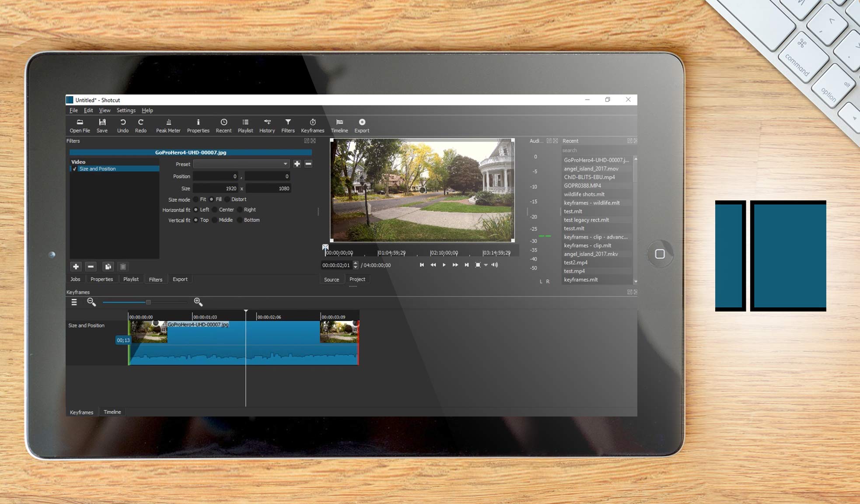Image resolution: width=860 pixels, height=504 pixels.
Task: Switch to Project view in the player
Action: (x=357, y=279)
